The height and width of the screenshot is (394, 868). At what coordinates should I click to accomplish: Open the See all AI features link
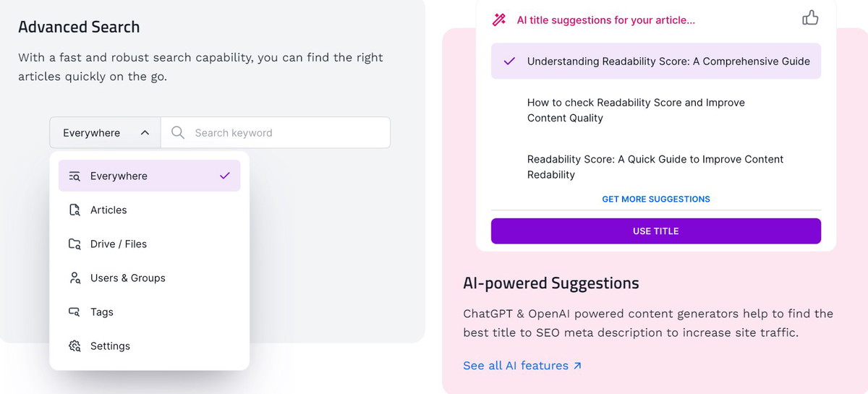pyautogui.click(x=522, y=366)
